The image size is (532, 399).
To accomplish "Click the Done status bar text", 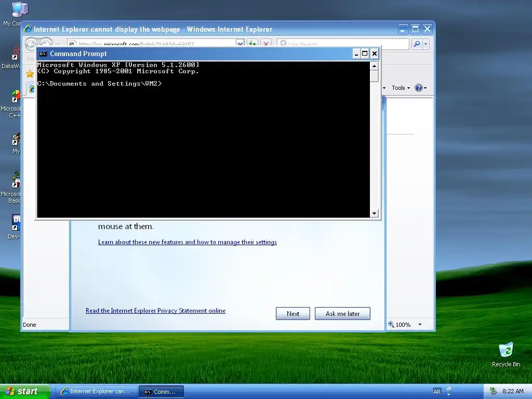I will coord(30,325).
